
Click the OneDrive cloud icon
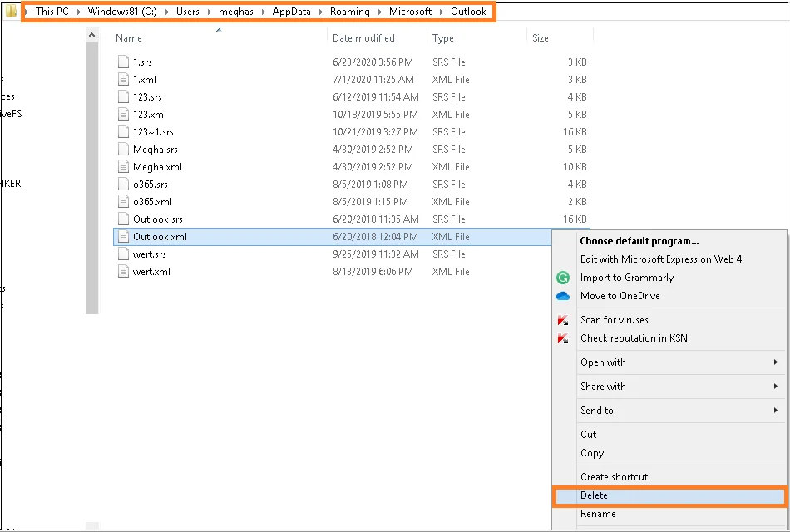[x=563, y=296]
